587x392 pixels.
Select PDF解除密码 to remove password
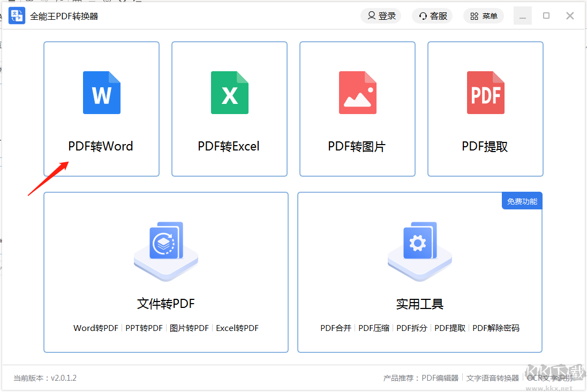(496, 328)
